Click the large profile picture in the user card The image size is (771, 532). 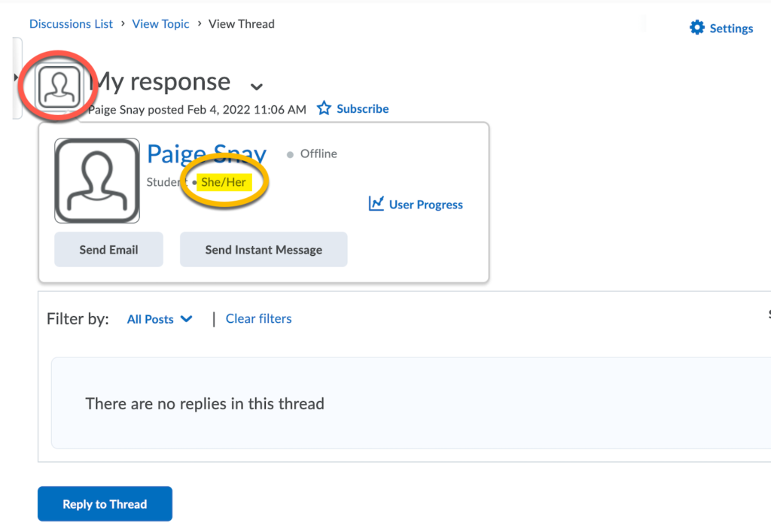97,181
